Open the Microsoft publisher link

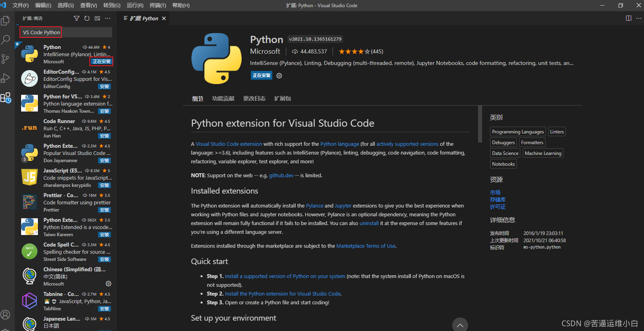(x=265, y=51)
